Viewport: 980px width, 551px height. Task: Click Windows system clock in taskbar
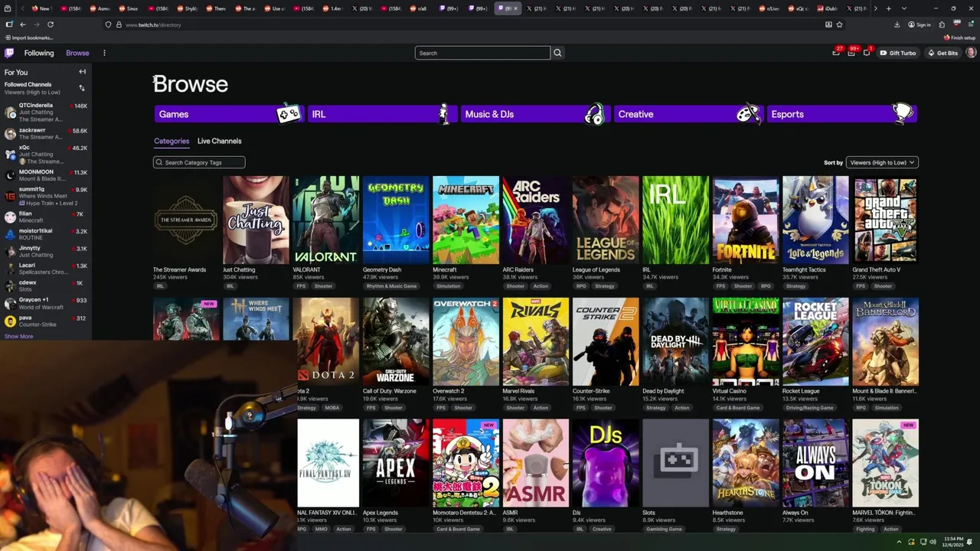click(x=953, y=542)
